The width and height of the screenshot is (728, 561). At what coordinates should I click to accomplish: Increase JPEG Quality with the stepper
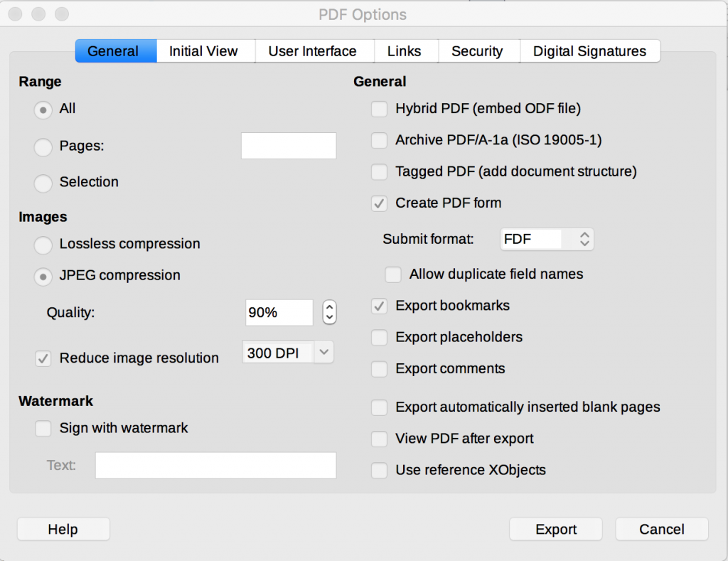[x=329, y=307]
